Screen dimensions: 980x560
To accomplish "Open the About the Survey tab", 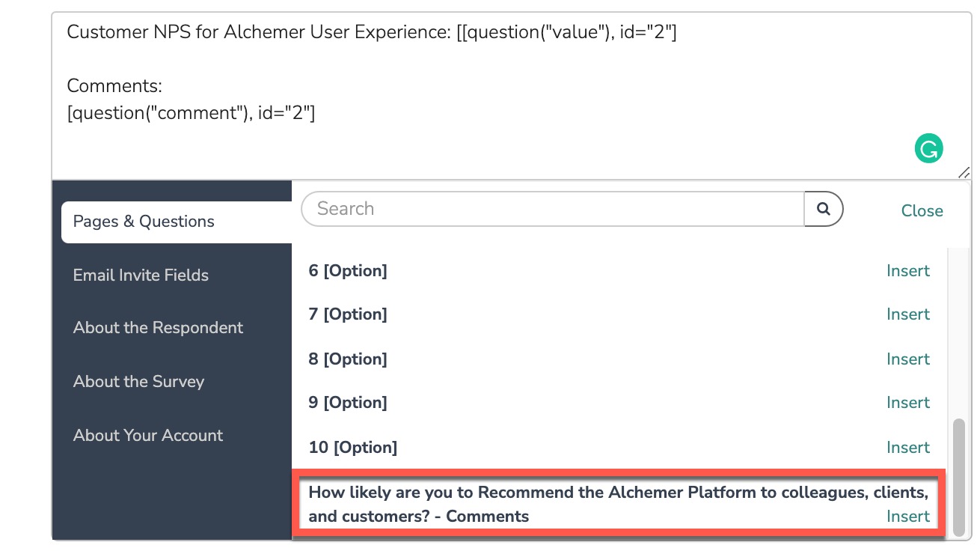I will [x=138, y=382].
